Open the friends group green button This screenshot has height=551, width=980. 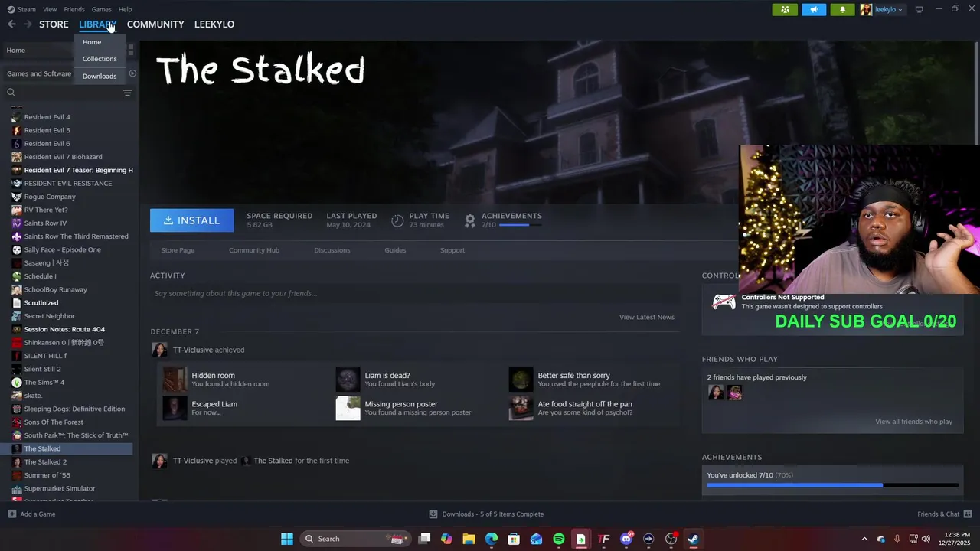tap(785, 10)
